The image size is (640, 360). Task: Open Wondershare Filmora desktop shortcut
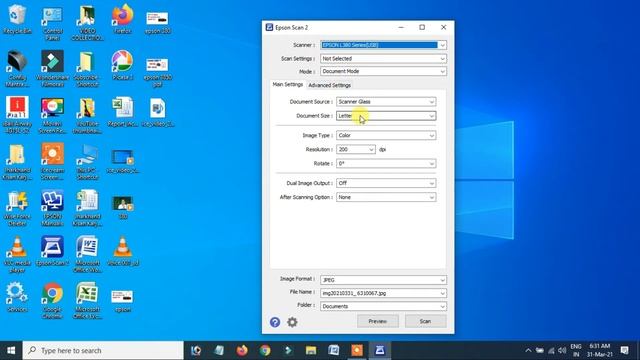tap(52, 69)
